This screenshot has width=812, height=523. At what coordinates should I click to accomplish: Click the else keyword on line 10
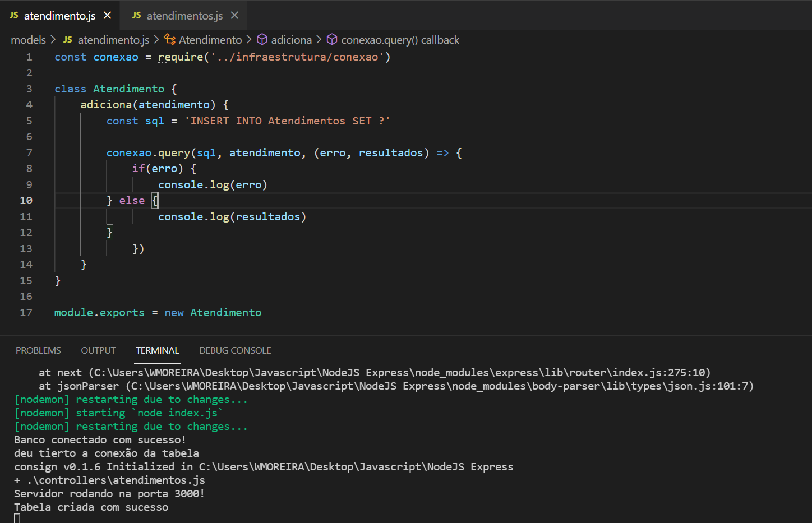tap(132, 201)
